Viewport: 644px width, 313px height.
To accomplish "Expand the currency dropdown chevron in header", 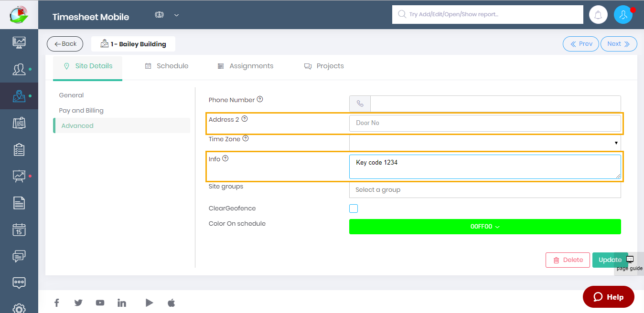I will (x=176, y=15).
